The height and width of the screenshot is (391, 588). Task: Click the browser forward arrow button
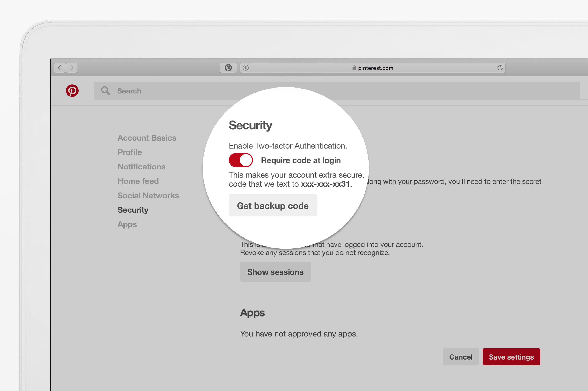(72, 68)
